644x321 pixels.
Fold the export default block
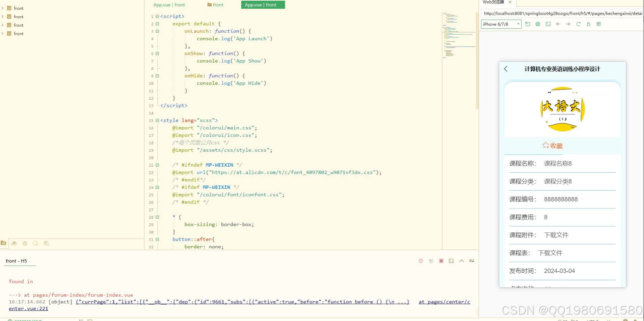click(x=157, y=24)
